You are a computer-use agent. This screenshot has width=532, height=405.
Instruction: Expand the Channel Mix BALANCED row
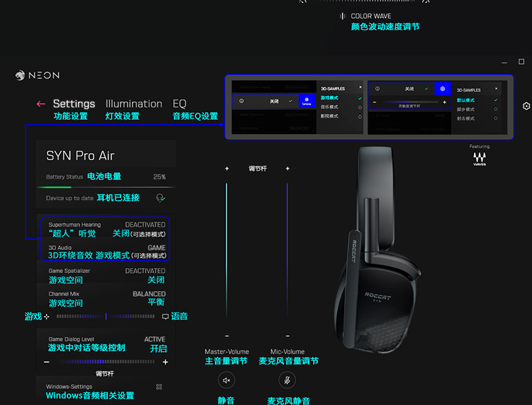106,299
